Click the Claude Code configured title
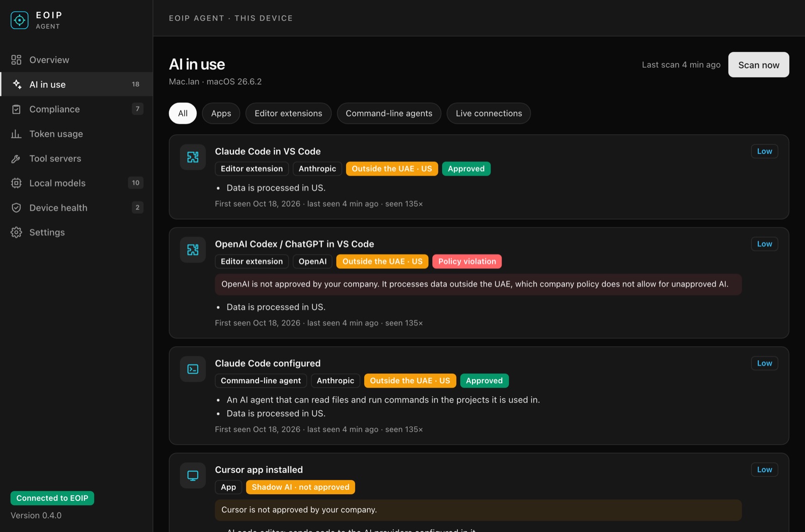 [268, 363]
